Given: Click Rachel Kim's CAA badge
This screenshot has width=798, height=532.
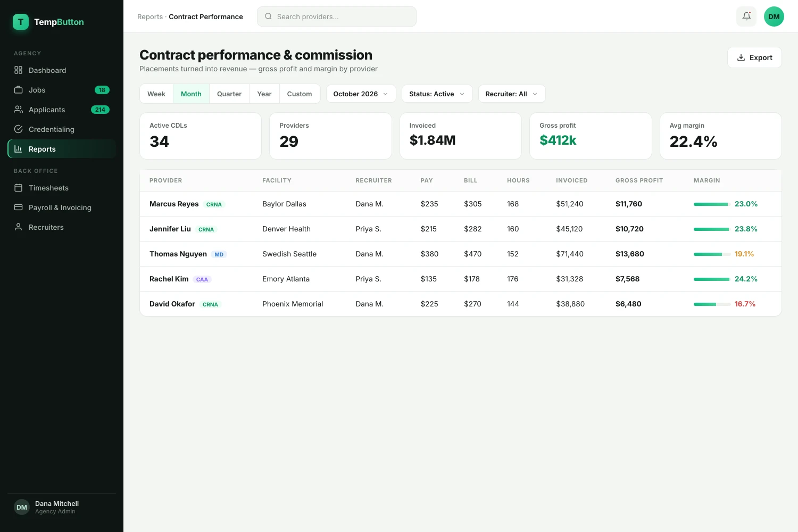Looking at the screenshot, I should pos(202,279).
